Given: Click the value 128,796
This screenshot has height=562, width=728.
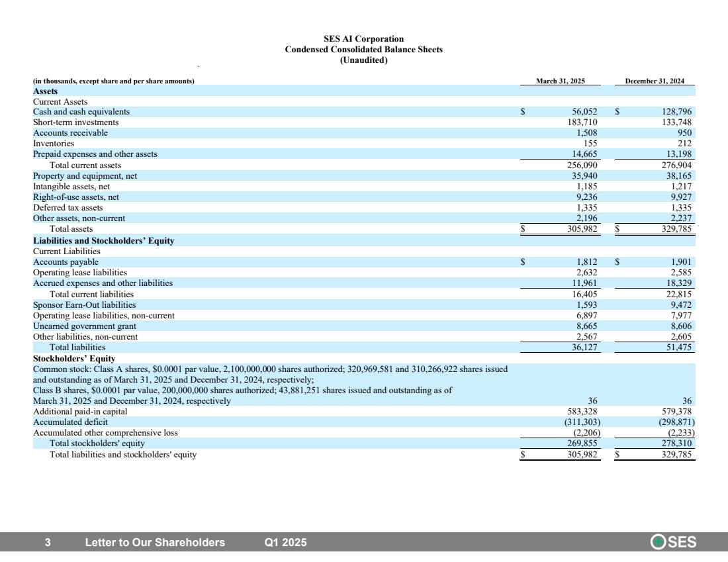Looking at the screenshot, I should 676,111.
